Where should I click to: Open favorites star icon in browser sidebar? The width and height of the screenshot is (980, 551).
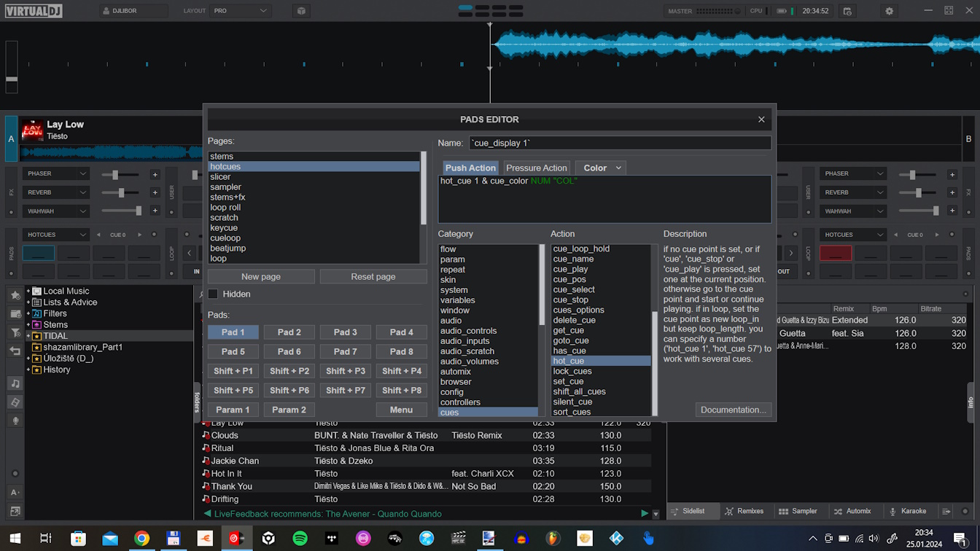15,295
